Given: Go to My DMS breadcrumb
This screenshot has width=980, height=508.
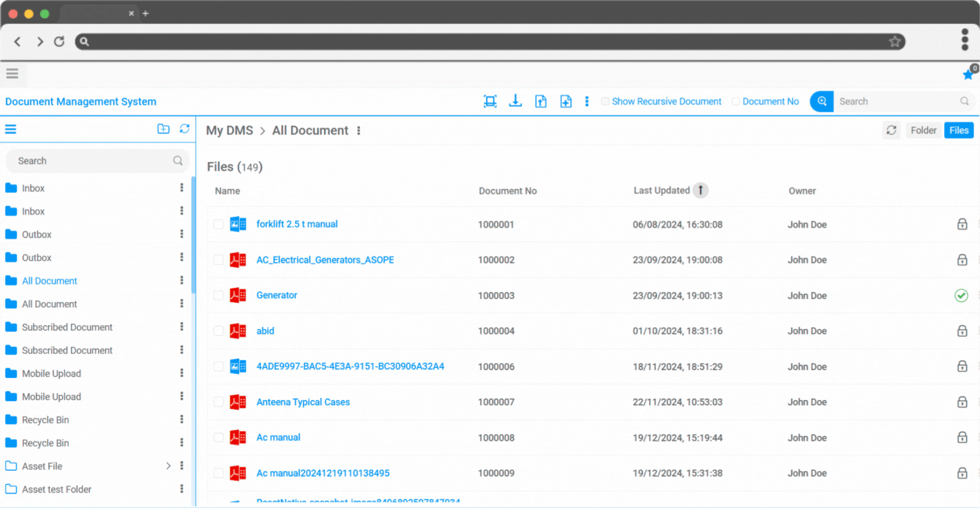Looking at the screenshot, I should tap(230, 131).
